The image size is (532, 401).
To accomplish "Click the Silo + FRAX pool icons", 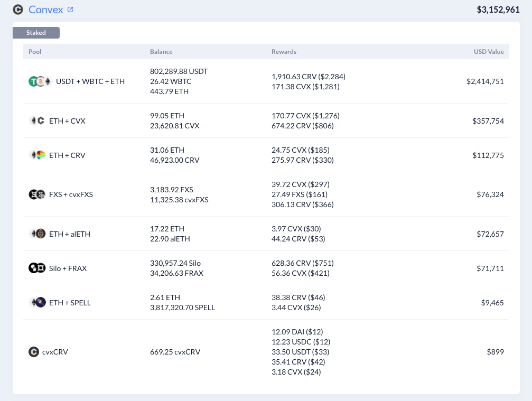I will (x=37, y=268).
